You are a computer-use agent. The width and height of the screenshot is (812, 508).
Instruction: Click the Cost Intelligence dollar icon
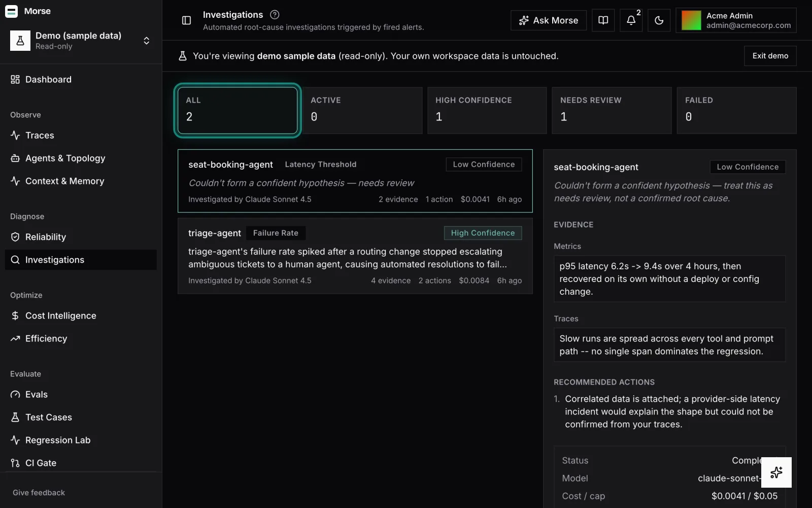point(15,315)
